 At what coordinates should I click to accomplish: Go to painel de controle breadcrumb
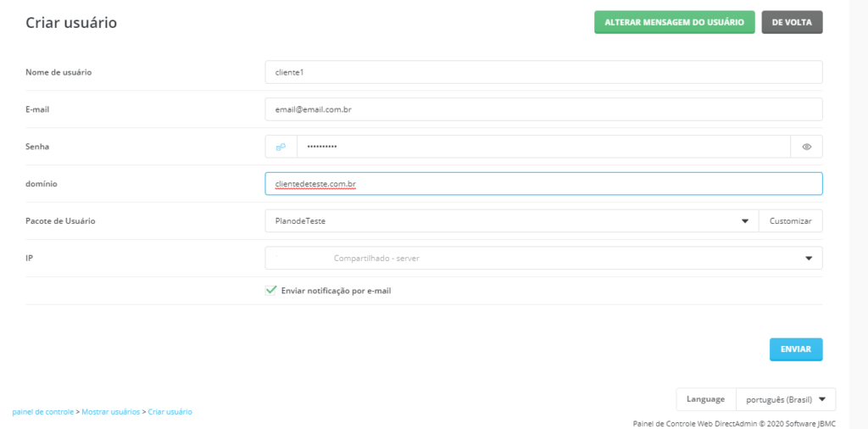[x=42, y=412]
